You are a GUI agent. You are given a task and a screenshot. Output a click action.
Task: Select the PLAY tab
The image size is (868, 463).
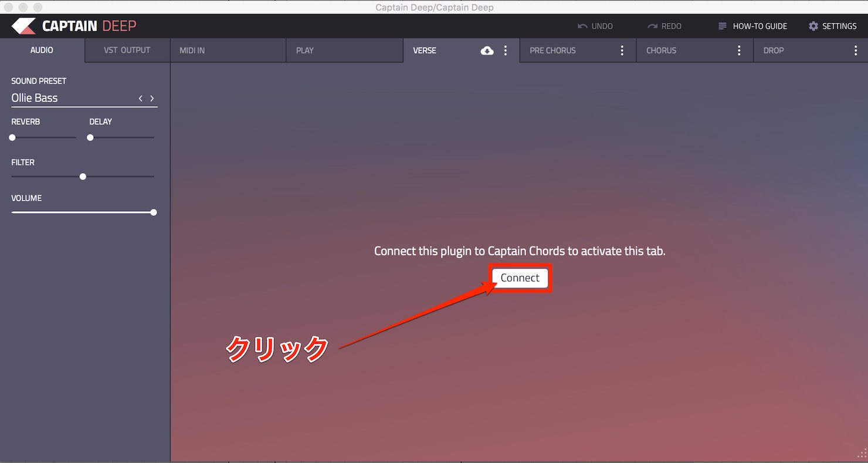[x=345, y=50]
